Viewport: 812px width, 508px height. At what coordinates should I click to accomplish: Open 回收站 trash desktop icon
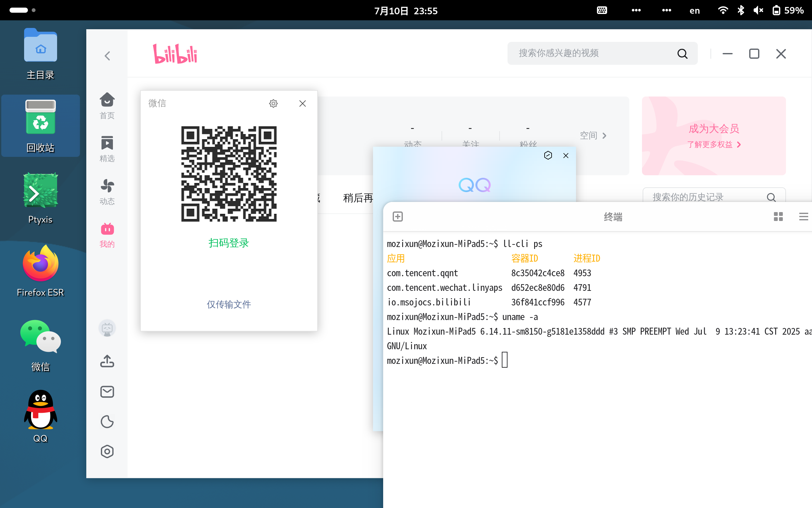(41, 126)
